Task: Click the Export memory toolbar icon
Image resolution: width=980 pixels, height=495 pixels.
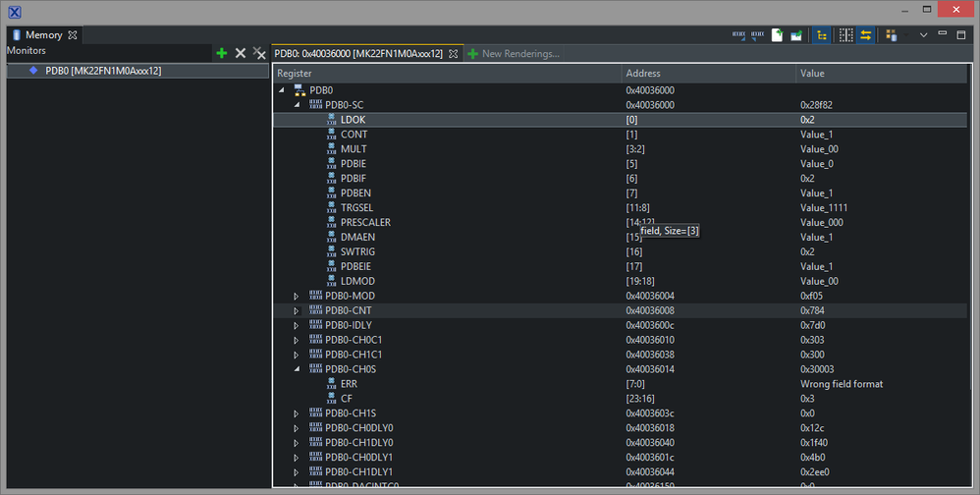Action: 757,35
